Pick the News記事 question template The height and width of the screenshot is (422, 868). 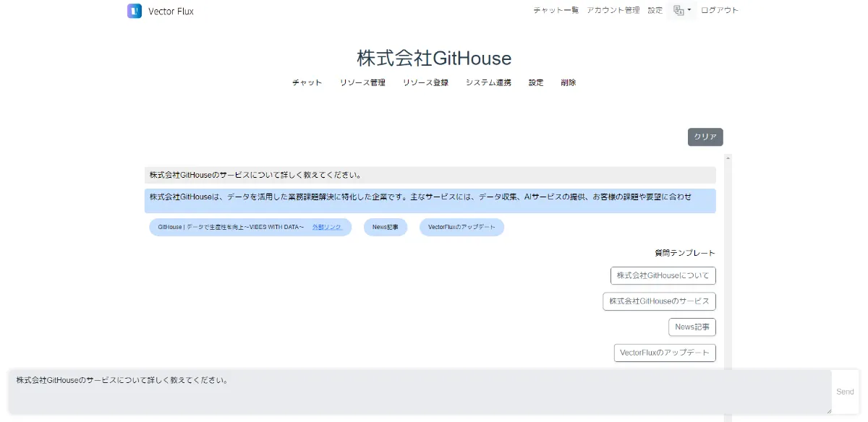tap(692, 327)
